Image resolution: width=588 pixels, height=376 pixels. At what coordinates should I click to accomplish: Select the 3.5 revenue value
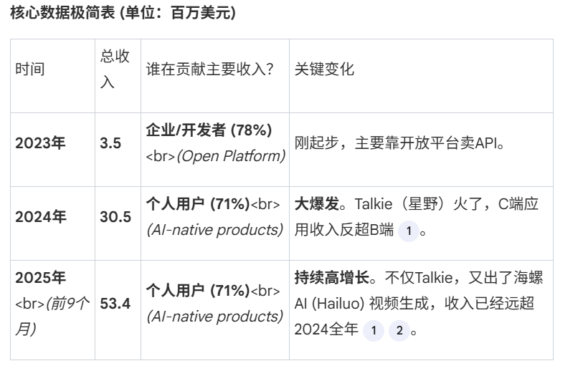point(110,143)
